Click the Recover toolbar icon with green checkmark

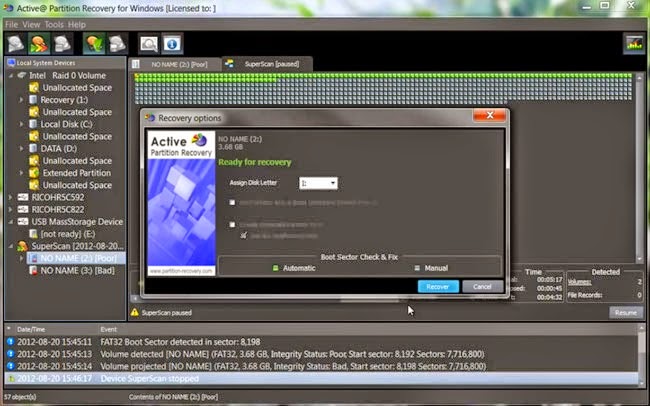pyautogui.click(x=94, y=44)
